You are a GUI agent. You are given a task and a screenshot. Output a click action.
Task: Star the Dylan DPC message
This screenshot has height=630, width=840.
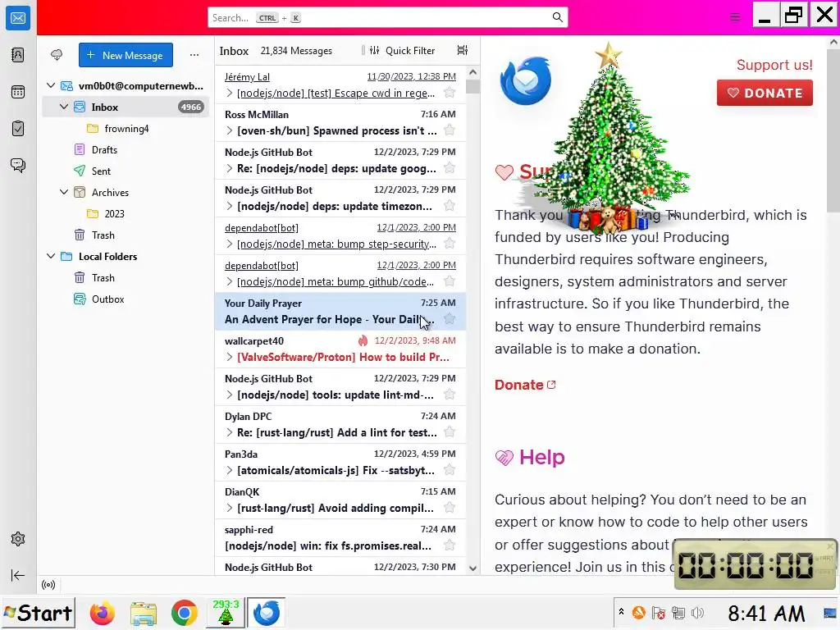[450, 431]
